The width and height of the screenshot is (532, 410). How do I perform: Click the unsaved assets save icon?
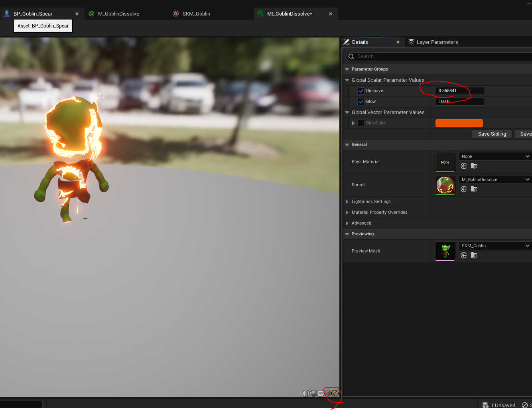[x=486, y=405]
